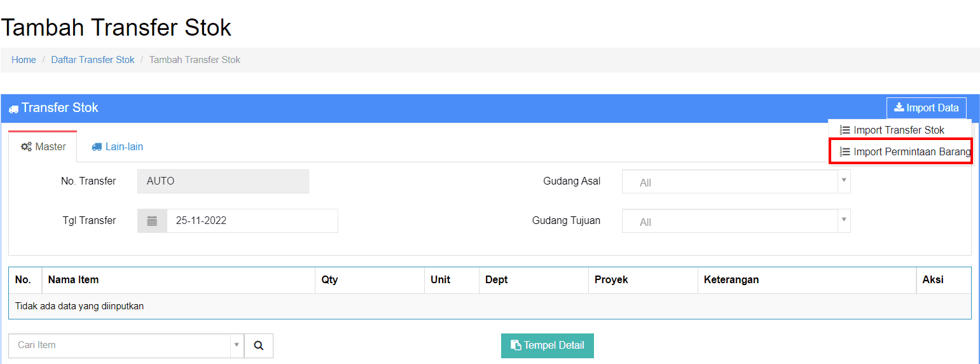Choose Import Permintaan Barang menu entry
The width and height of the screenshot is (980, 364).
tap(901, 151)
